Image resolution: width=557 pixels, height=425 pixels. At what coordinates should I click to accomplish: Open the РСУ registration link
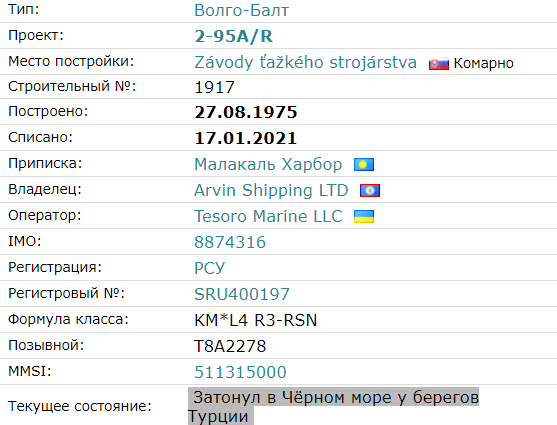[x=210, y=268]
